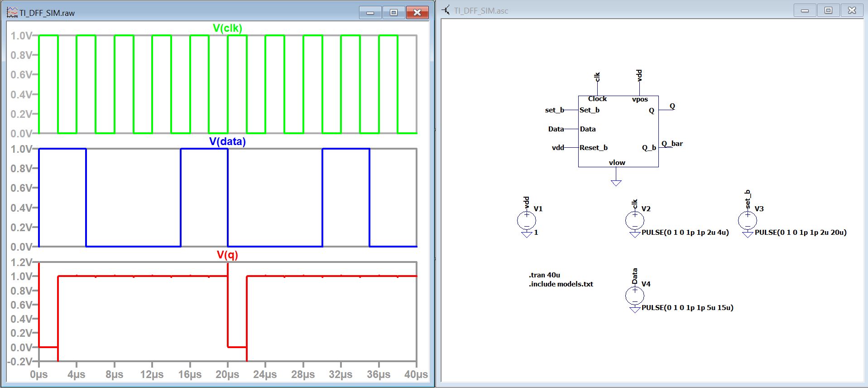Click the TI_DFF_SIM.raw waveform window icon
The width and height of the screenshot is (868, 388).
tap(12, 13)
